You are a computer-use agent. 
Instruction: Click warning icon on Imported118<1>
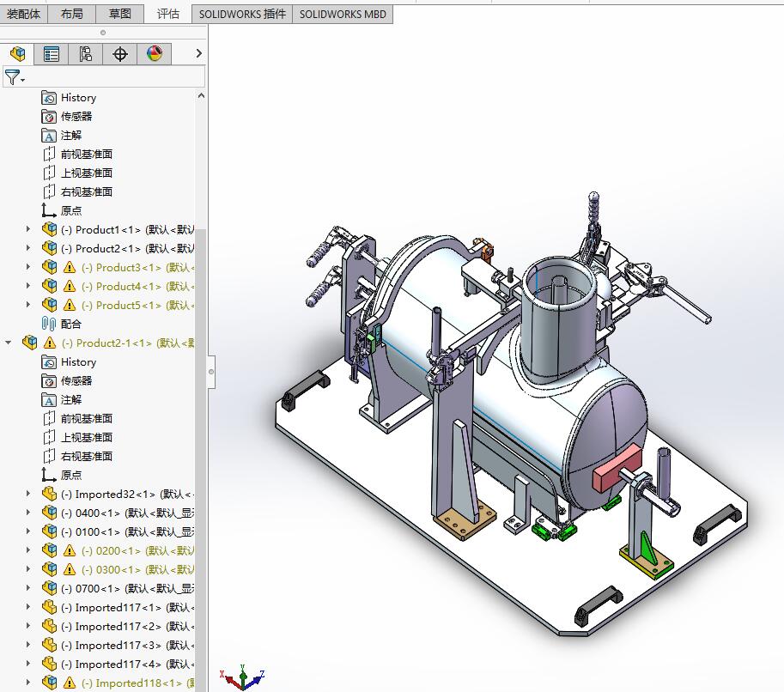[70, 683]
